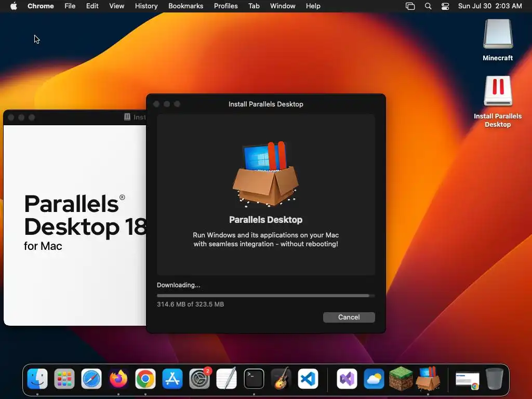Close the background Parallels splash window
The width and height of the screenshot is (532, 399).
[x=11, y=117]
